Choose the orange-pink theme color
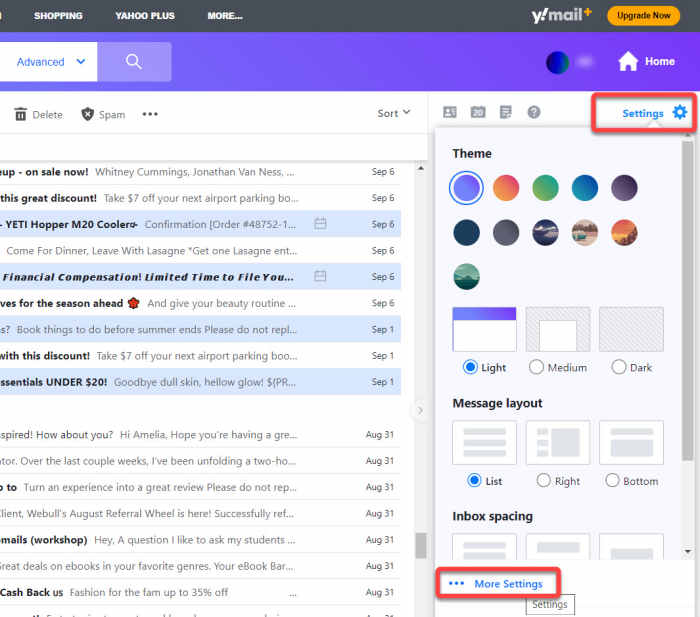This screenshot has height=617, width=700. [506, 188]
